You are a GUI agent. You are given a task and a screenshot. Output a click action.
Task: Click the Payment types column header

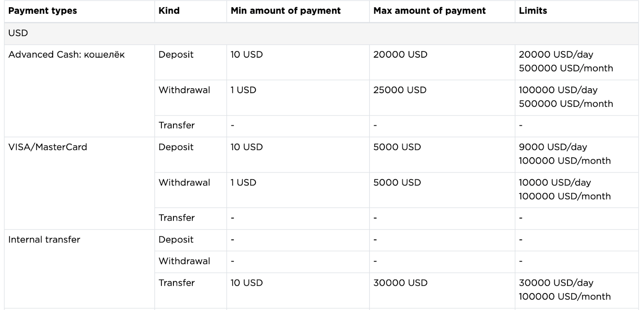coord(79,11)
